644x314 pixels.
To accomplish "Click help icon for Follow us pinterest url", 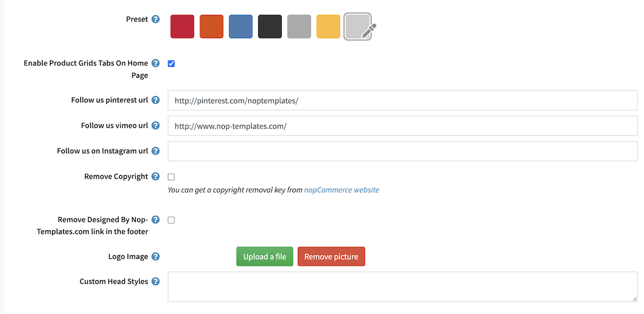I will click(x=156, y=100).
